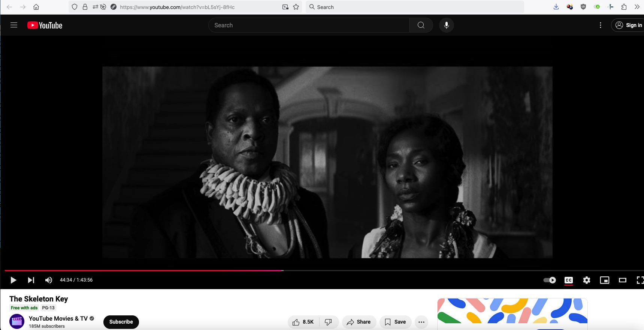Open the browser Extensions puzzle menu

pyautogui.click(x=624, y=7)
